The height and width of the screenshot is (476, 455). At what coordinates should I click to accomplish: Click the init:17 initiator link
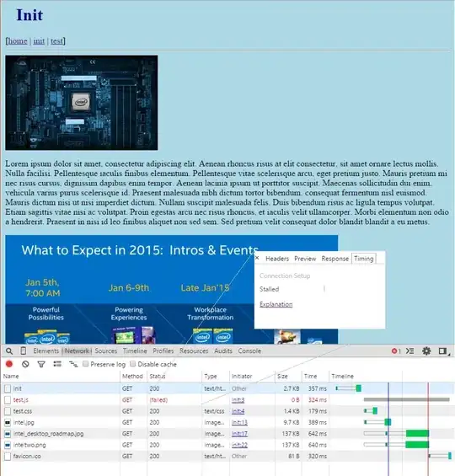point(239,434)
